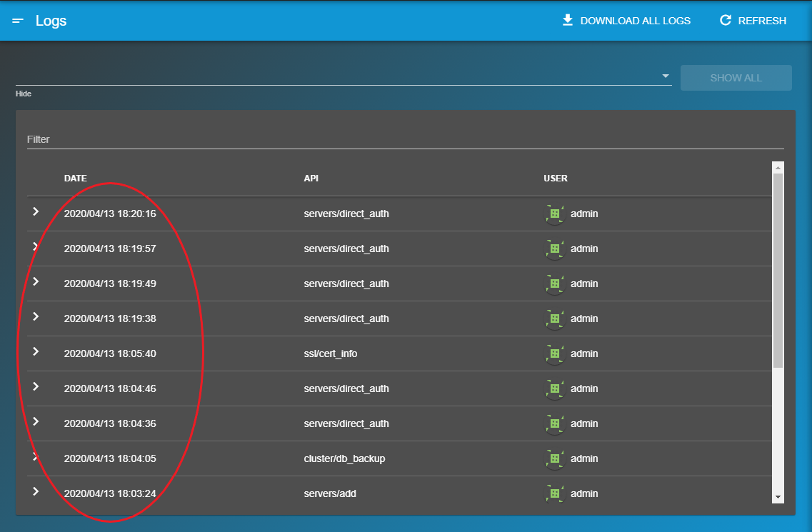Select date 2020/04/13 18:19:49
Screen dimensions: 812x532
110,283
